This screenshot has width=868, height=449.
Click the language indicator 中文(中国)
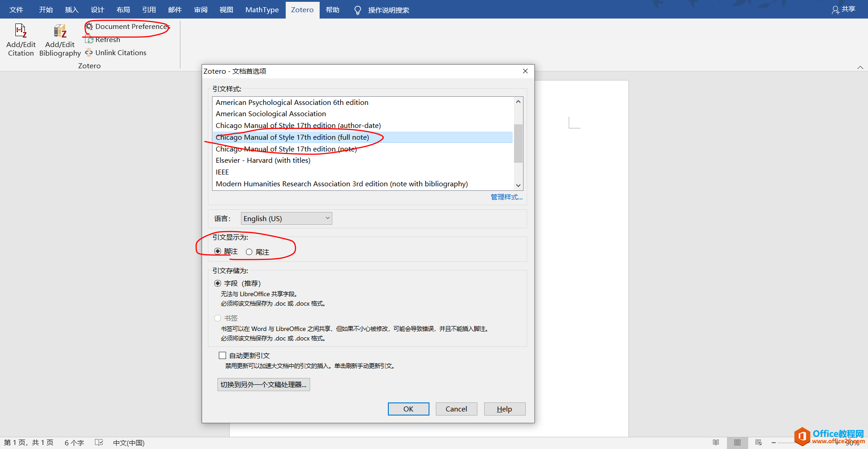(129, 443)
